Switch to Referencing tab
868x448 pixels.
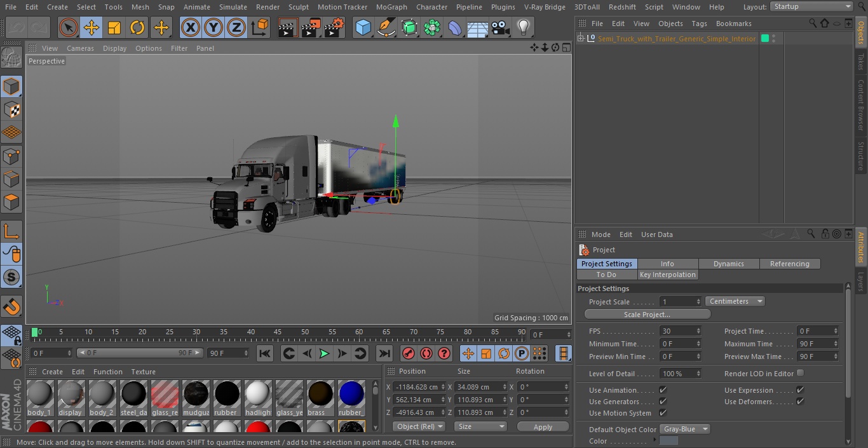pyautogui.click(x=790, y=264)
